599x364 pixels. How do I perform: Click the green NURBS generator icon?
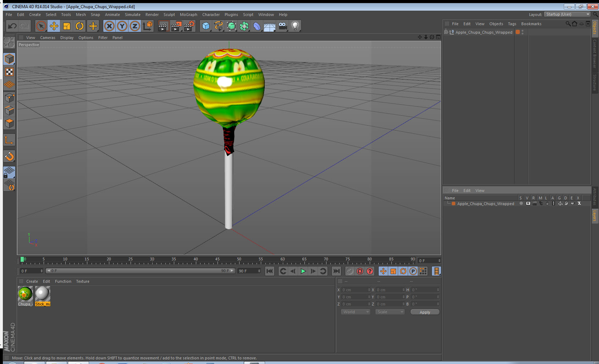click(x=231, y=26)
